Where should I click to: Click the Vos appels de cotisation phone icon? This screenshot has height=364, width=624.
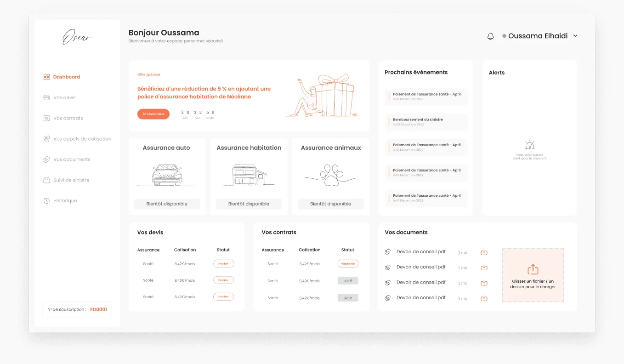46,139
